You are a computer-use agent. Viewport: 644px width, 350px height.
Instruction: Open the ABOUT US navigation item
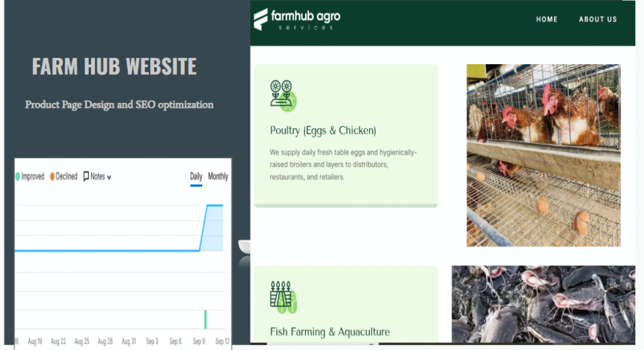pos(597,19)
